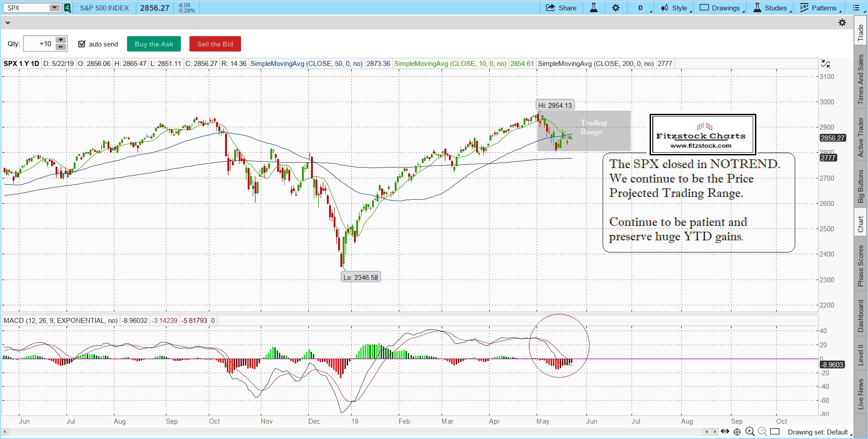Click the zoom in magnifier icon
868x439 pixels.
tap(750, 432)
